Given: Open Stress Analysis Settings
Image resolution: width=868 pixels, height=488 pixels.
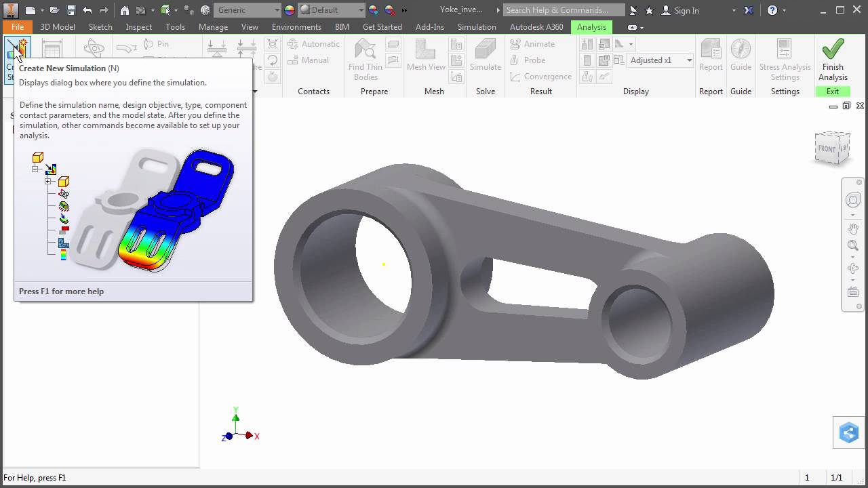Looking at the screenshot, I should click(785, 60).
